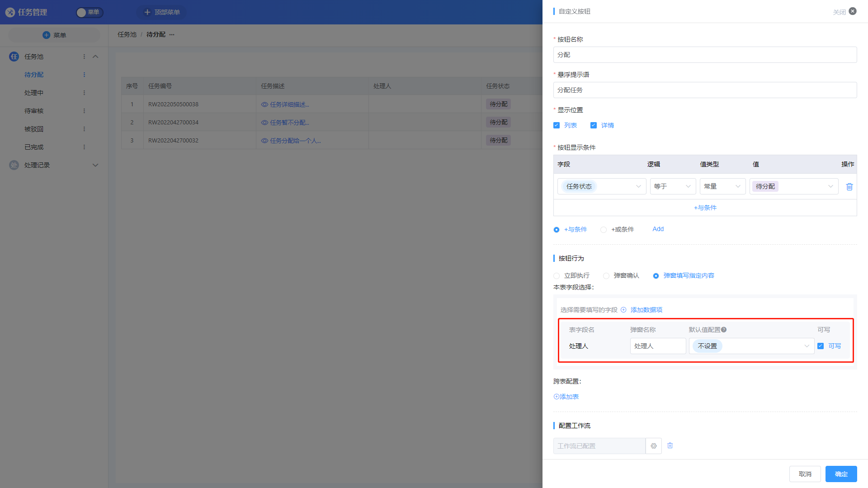Click the blue plus icon beside sidebar 菜单

coord(46,35)
